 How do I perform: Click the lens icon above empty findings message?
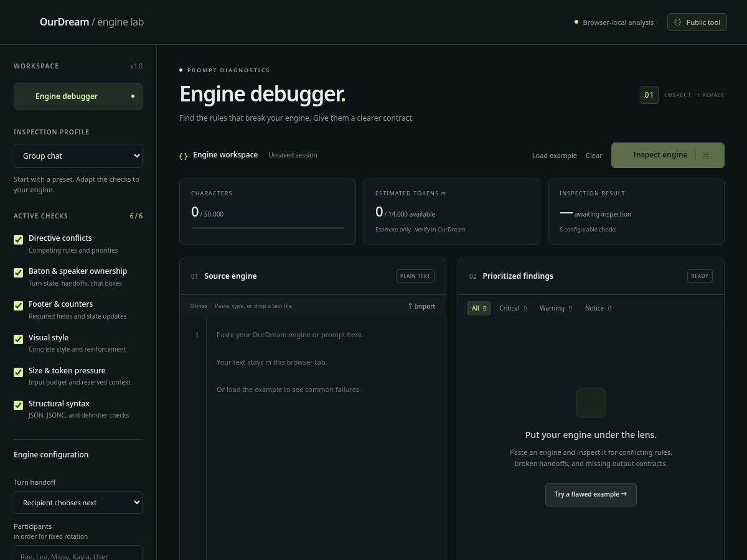pyautogui.click(x=591, y=403)
